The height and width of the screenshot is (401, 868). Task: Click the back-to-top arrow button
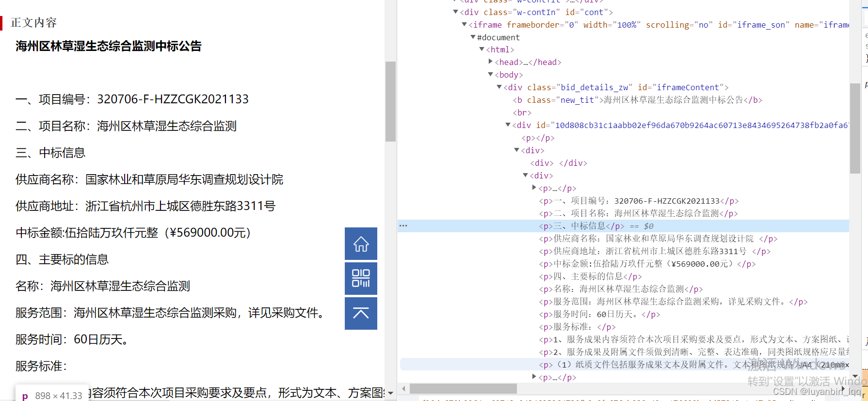tap(361, 313)
